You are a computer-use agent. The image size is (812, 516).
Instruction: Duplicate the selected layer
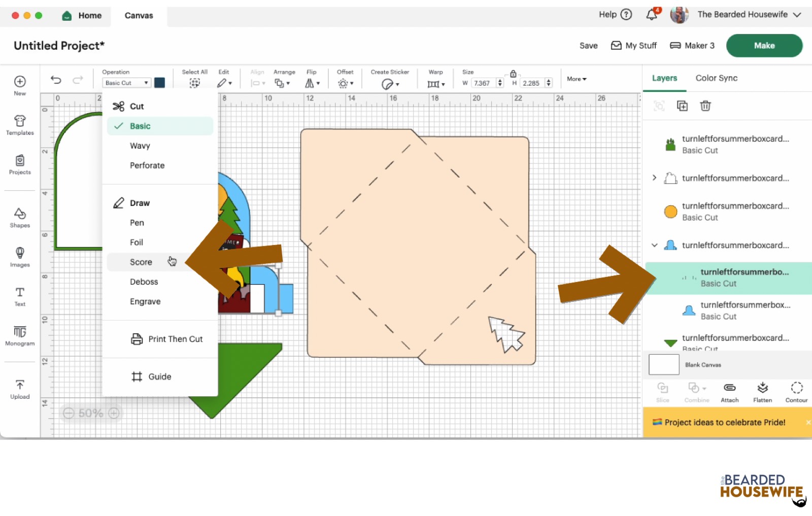point(682,106)
